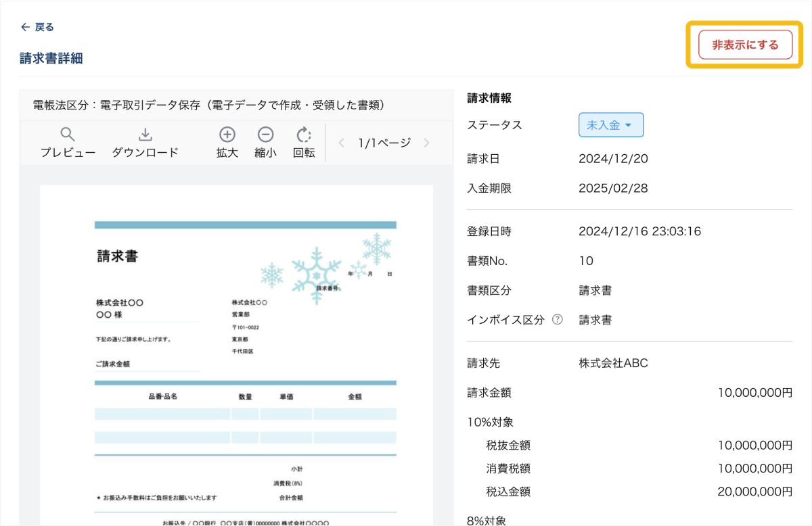Open the プレビュー magnifier icon
Viewport: 812px width, 526px height.
point(68,135)
